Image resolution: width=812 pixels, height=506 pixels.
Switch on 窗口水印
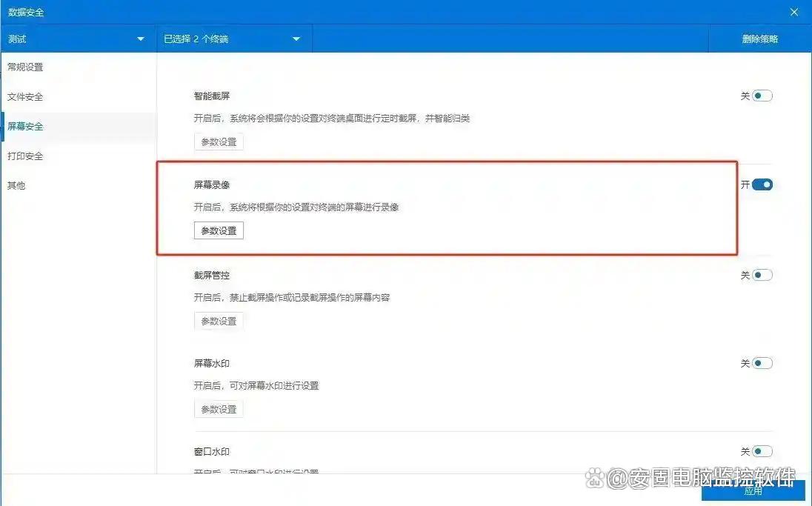[762, 452]
